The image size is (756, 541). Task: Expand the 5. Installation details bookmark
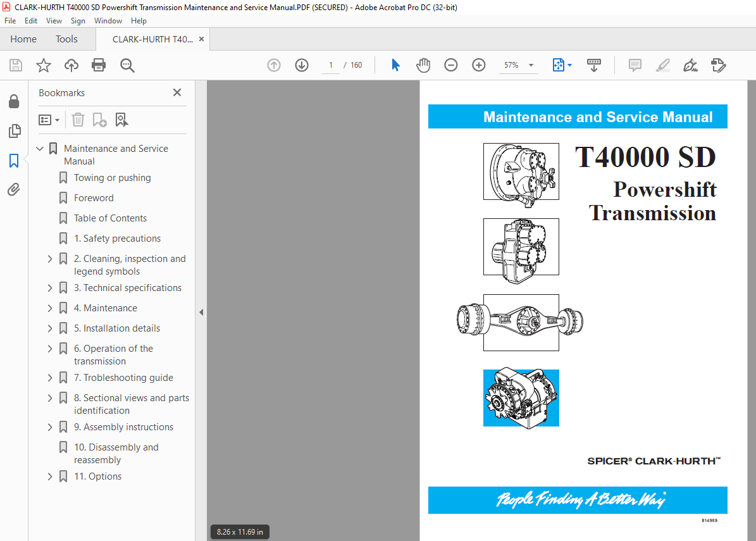click(x=50, y=328)
